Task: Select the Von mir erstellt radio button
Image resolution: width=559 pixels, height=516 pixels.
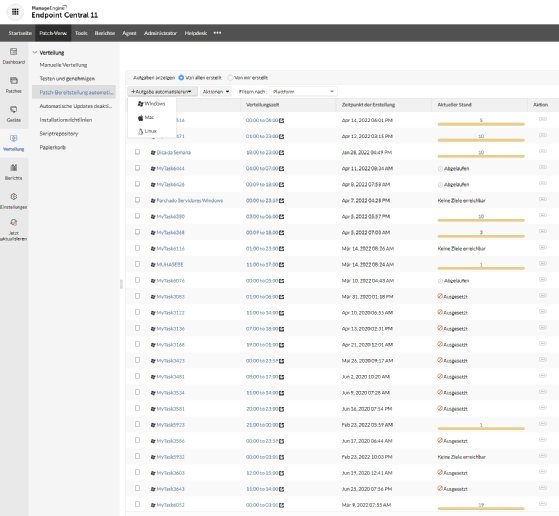Action: pyautogui.click(x=230, y=77)
